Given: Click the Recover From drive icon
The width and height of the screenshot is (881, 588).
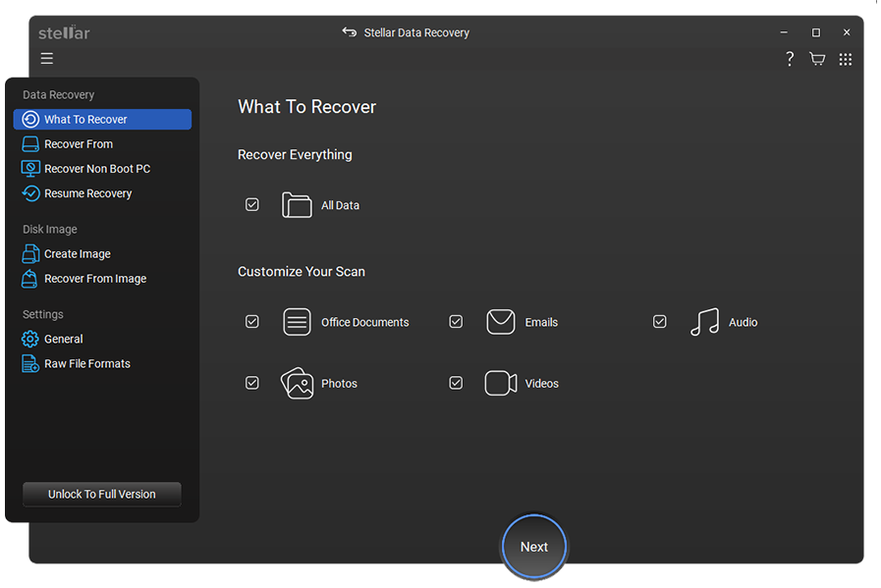Looking at the screenshot, I should pos(30,143).
